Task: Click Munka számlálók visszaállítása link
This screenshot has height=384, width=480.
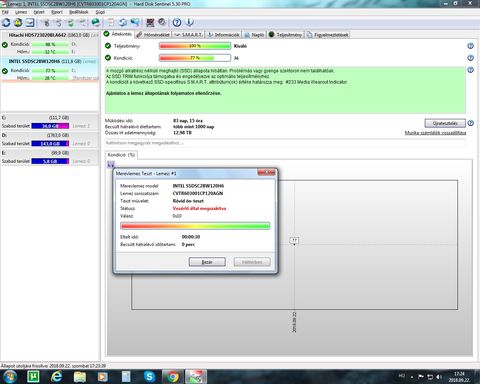Action: tap(435, 133)
